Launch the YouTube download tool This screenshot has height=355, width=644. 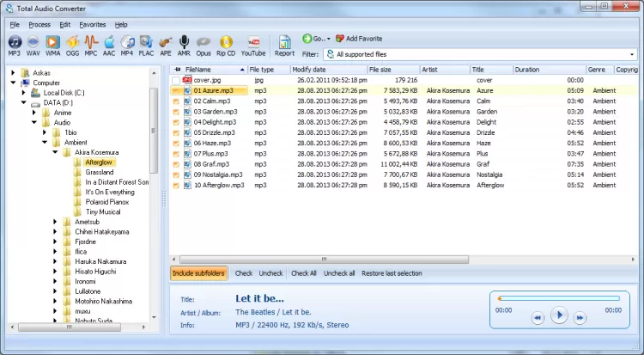pyautogui.click(x=253, y=44)
